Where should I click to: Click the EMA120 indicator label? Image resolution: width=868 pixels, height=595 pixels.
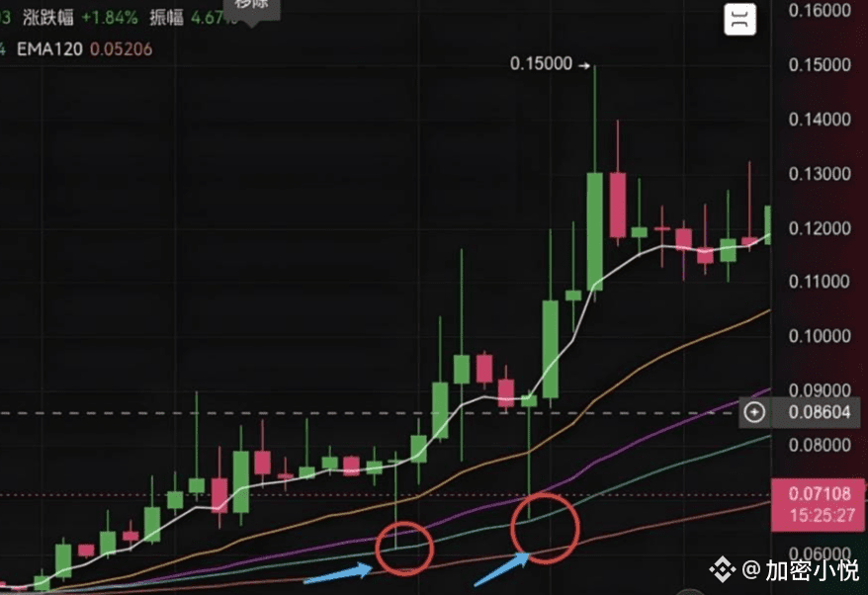pyautogui.click(x=49, y=49)
